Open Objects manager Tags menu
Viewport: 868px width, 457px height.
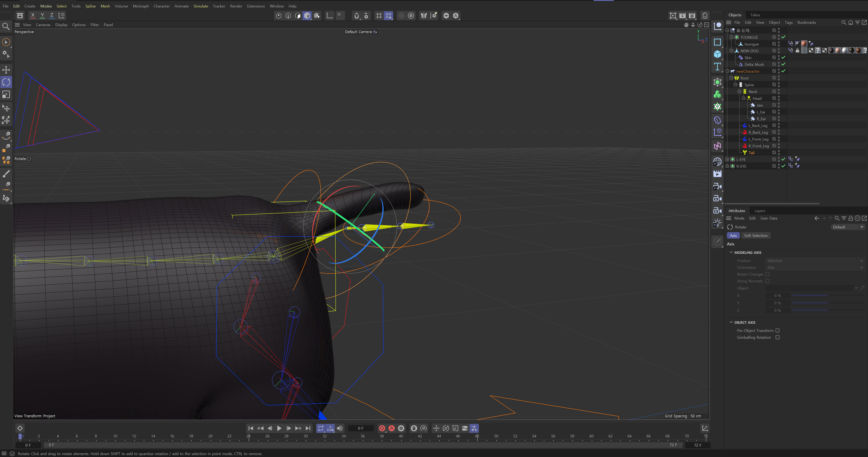click(x=788, y=22)
